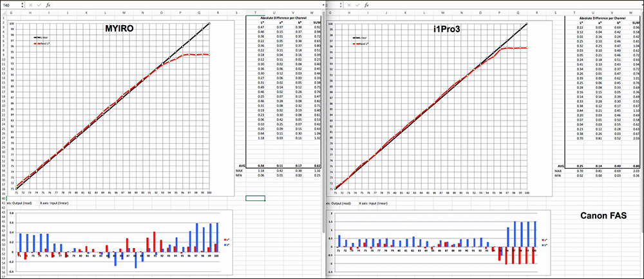Viewport: 644px width, 279px height.
Task: Click the cancel X icon in right formula bar
Action: (x=348, y=5)
